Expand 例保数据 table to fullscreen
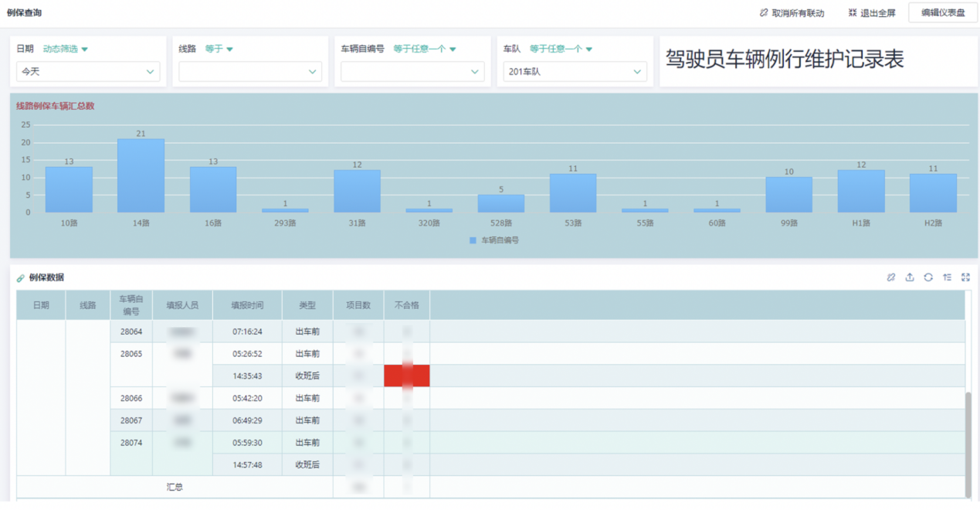This screenshot has height=510, width=980. pyautogui.click(x=965, y=277)
